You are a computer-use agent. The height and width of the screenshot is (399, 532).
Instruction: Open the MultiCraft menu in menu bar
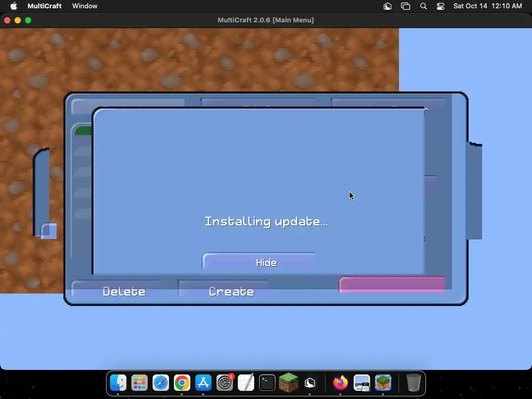click(x=45, y=6)
